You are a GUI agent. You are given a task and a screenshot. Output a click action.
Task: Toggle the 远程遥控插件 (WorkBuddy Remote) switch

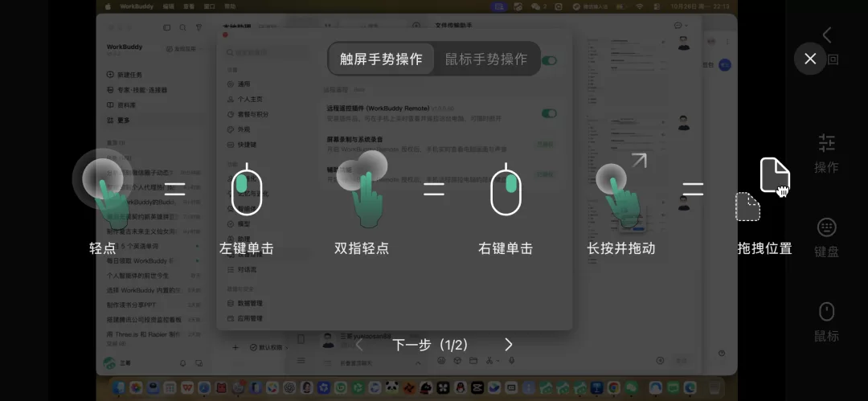(549, 113)
